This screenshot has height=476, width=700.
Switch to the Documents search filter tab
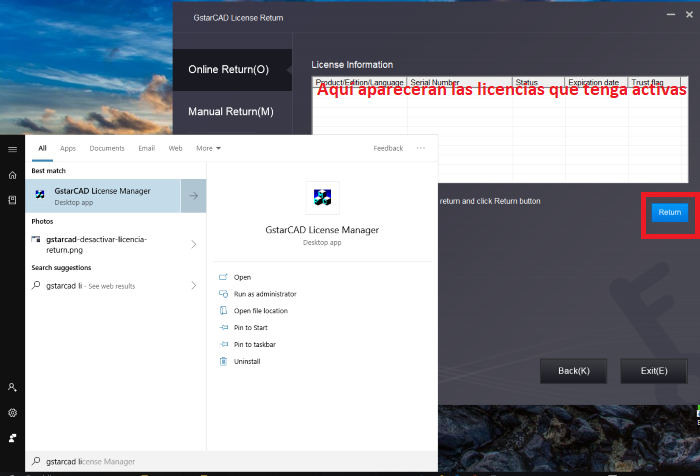(x=107, y=148)
